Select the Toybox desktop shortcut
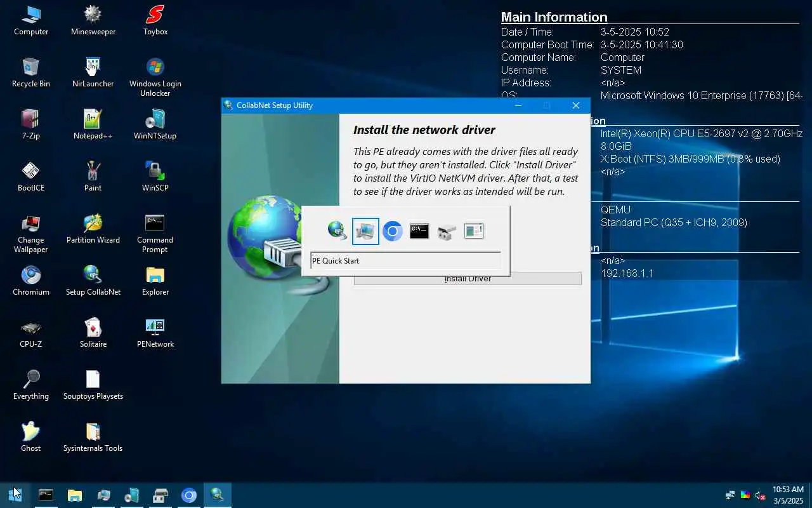This screenshot has height=508, width=812. point(155,20)
